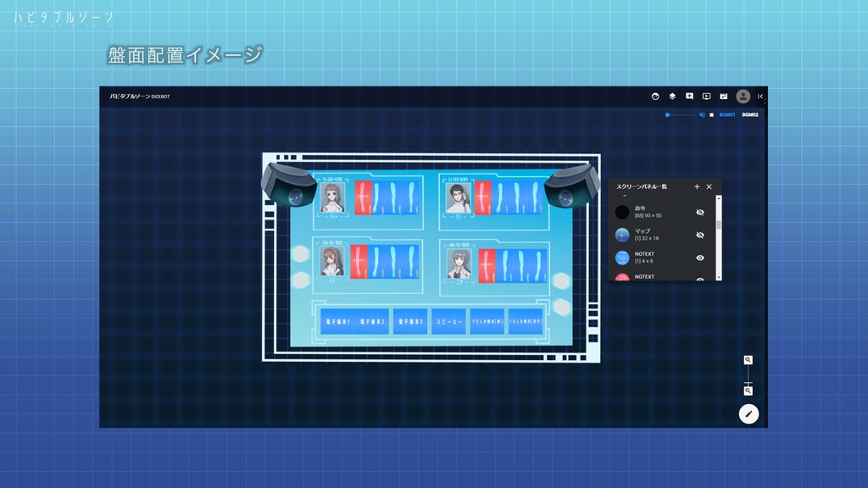Click the left surveillance camera object
The height and width of the screenshot is (488, 868).
(x=288, y=184)
